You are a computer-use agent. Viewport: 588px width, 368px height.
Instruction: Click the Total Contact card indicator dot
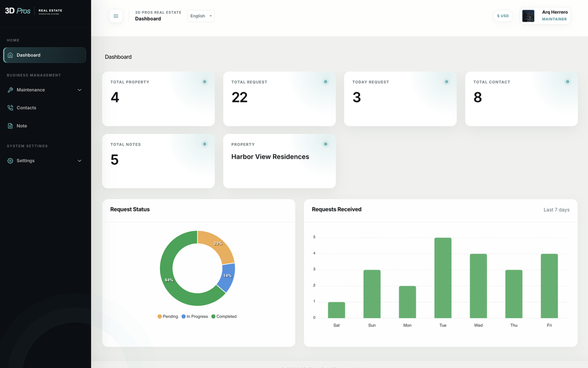tap(567, 82)
